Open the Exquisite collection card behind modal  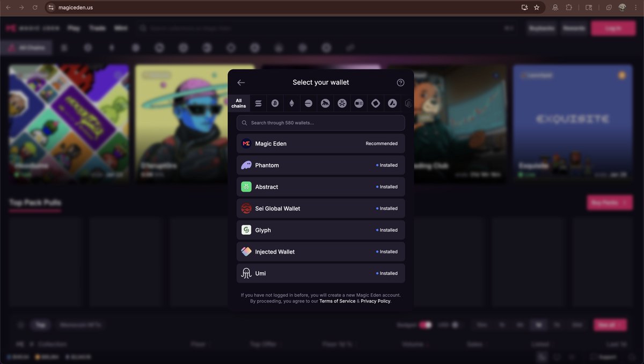[573, 123]
